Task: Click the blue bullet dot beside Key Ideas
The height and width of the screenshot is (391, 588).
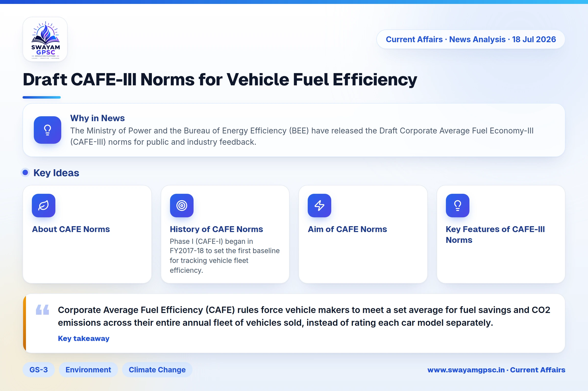Action: click(25, 172)
